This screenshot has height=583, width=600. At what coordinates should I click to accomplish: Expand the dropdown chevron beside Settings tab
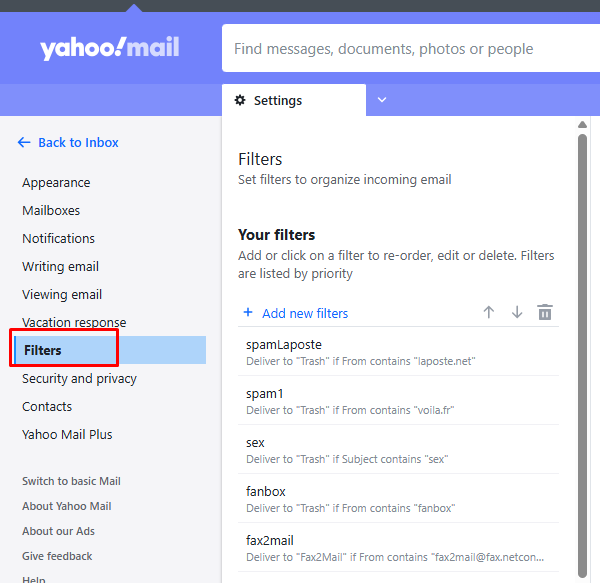pyautogui.click(x=381, y=100)
